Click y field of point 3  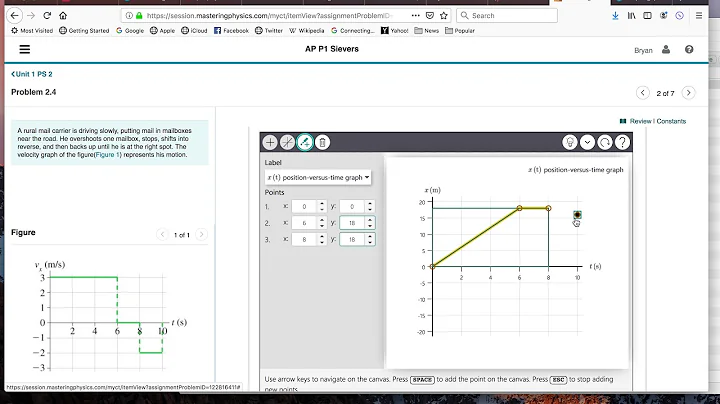click(352, 239)
